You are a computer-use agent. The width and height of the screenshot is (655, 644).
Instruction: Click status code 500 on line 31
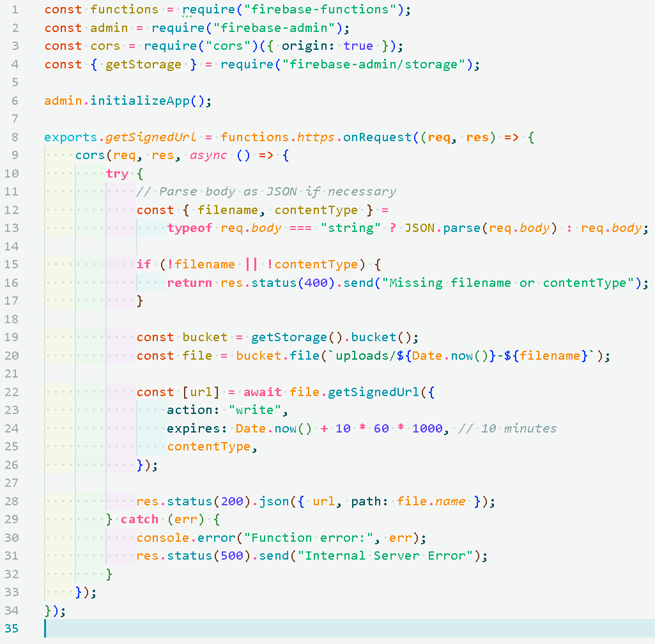[x=232, y=556]
